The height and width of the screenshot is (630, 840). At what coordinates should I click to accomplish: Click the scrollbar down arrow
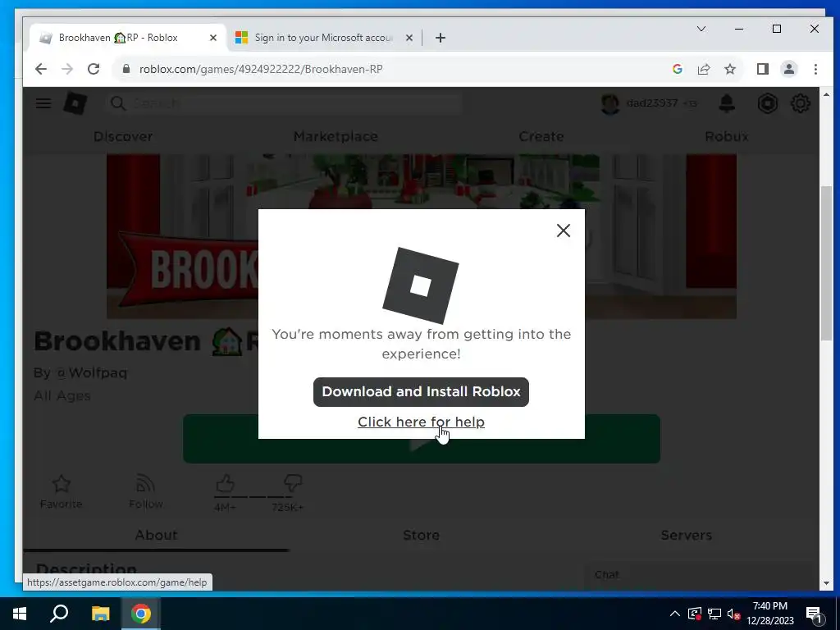825,583
